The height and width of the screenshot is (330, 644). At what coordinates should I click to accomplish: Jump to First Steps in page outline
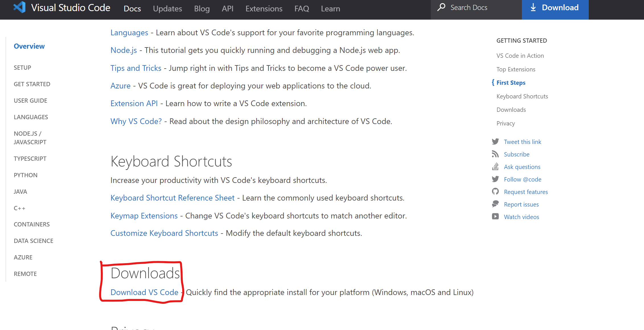coord(511,83)
